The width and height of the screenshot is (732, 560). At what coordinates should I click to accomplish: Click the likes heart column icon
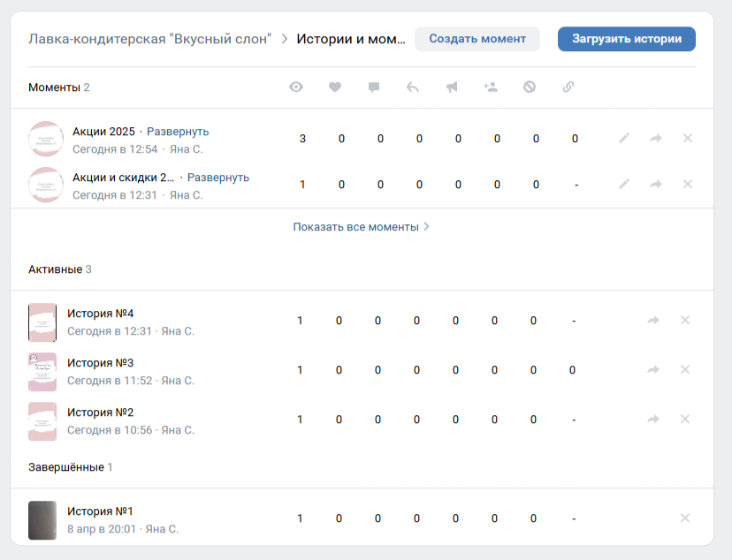coord(335,87)
